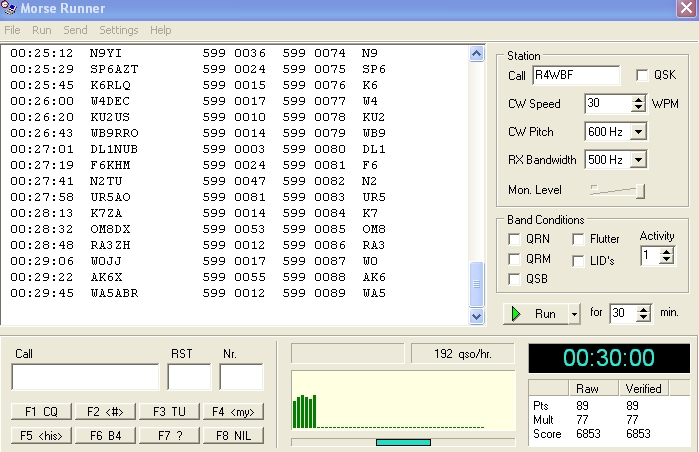Click the station Call input field
The image size is (699, 452).
576,75
